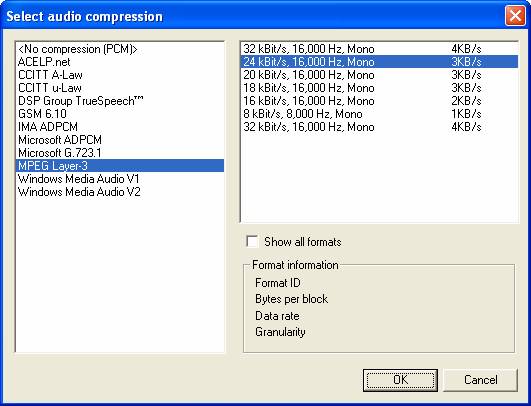Select MPEG Layer-3 codec entry
The width and height of the screenshot is (531, 406).
(120, 166)
